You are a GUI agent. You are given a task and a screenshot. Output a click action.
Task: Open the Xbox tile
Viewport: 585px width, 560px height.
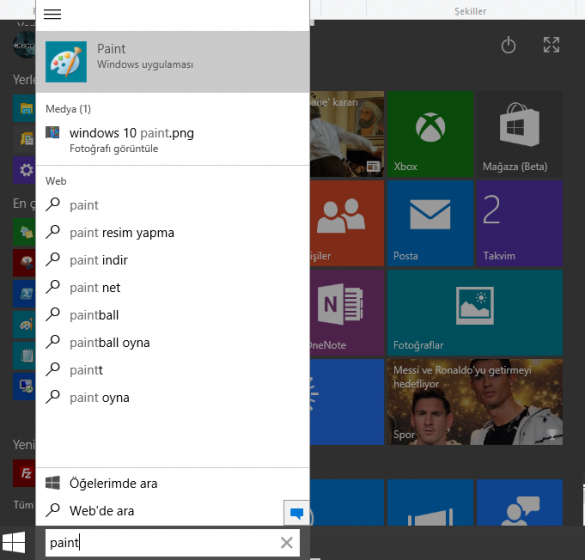point(430,134)
